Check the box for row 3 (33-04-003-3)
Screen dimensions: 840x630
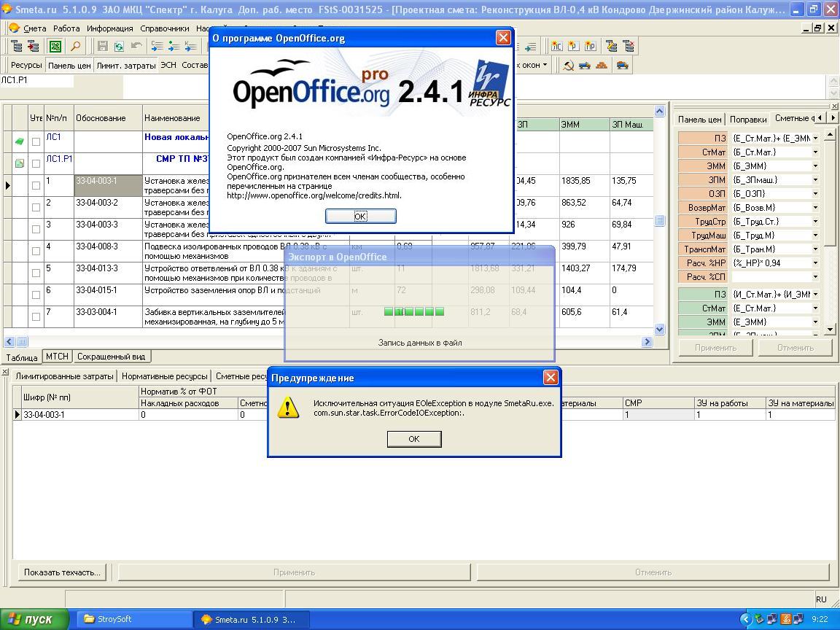pyautogui.click(x=36, y=229)
